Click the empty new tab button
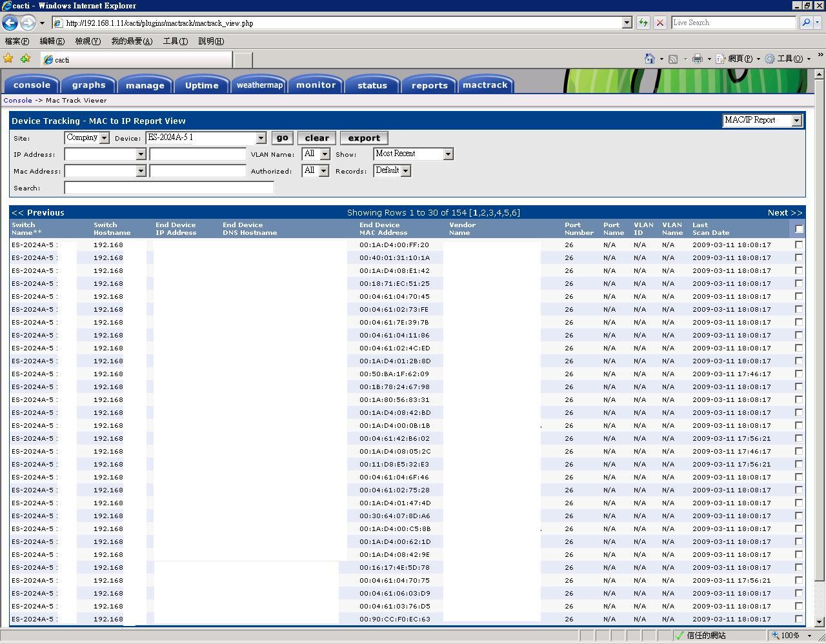 point(243,59)
